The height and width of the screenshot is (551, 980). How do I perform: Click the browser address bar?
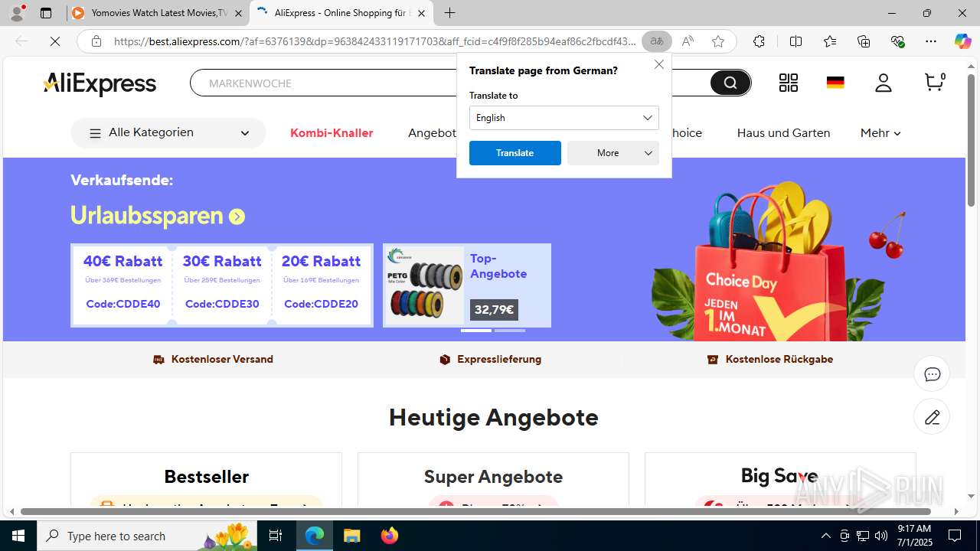pos(375,41)
